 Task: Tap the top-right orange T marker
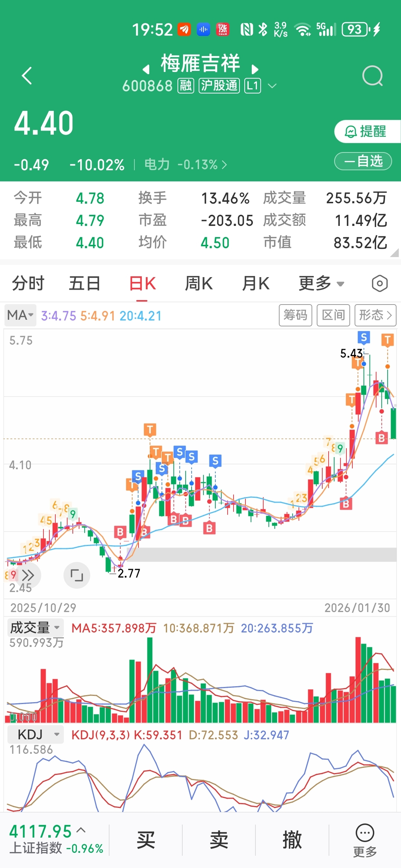pyautogui.click(x=388, y=340)
